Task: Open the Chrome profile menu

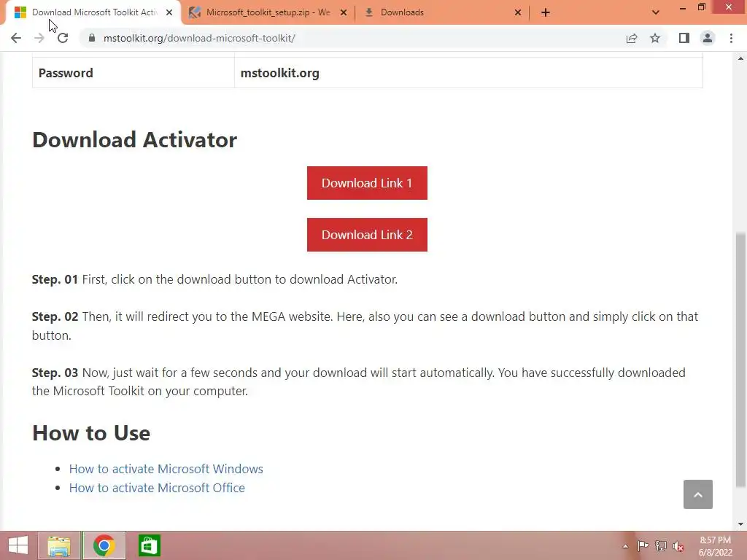Action: [x=708, y=38]
